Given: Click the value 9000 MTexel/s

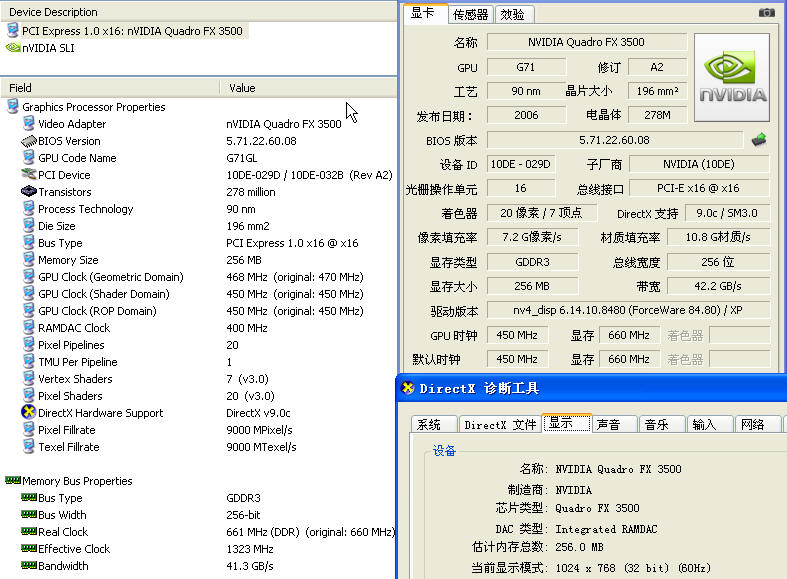Looking at the screenshot, I should pos(261,447).
